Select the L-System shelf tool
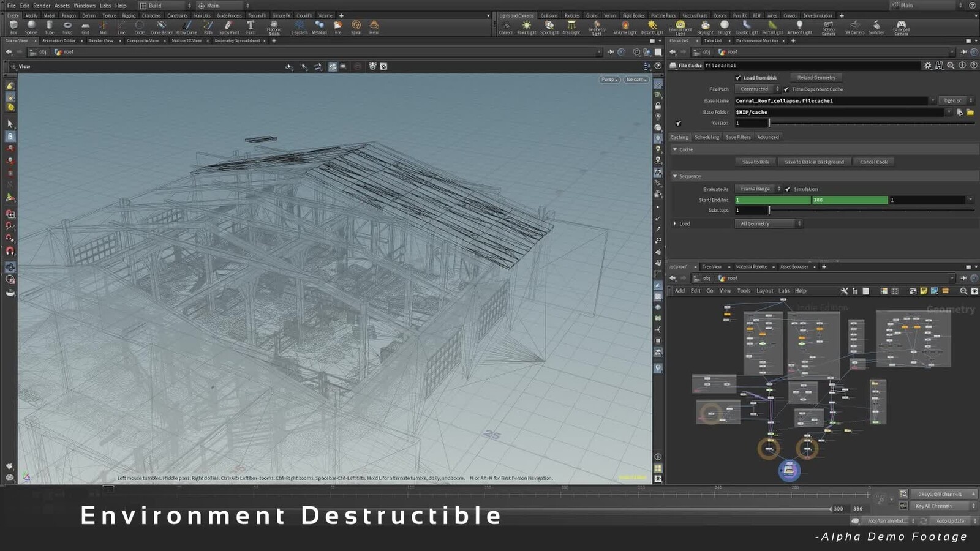Image resolution: width=980 pixels, height=551 pixels. tap(299, 27)
